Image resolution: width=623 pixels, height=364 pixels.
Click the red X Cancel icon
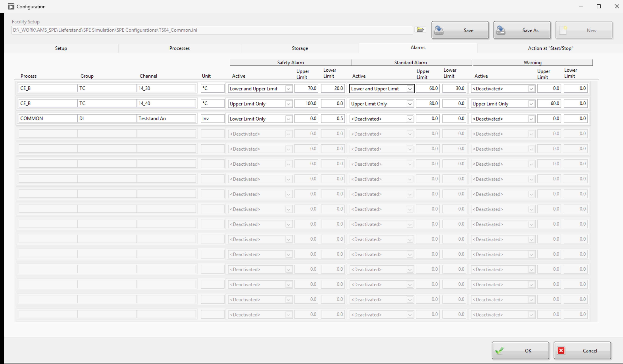tap(561, 350)
